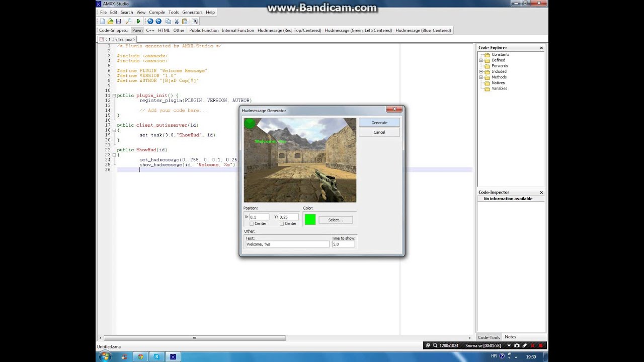Click the Paste clipboard icon
This screenshot has width=644, height=362.
tap(185, 21)
